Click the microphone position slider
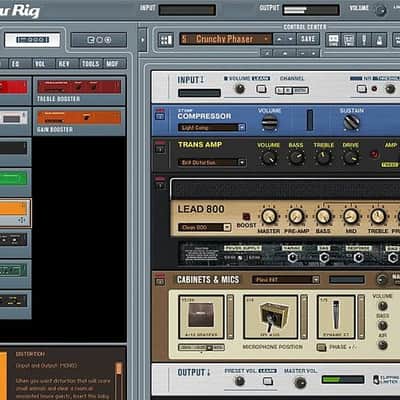 click(304, 317)
